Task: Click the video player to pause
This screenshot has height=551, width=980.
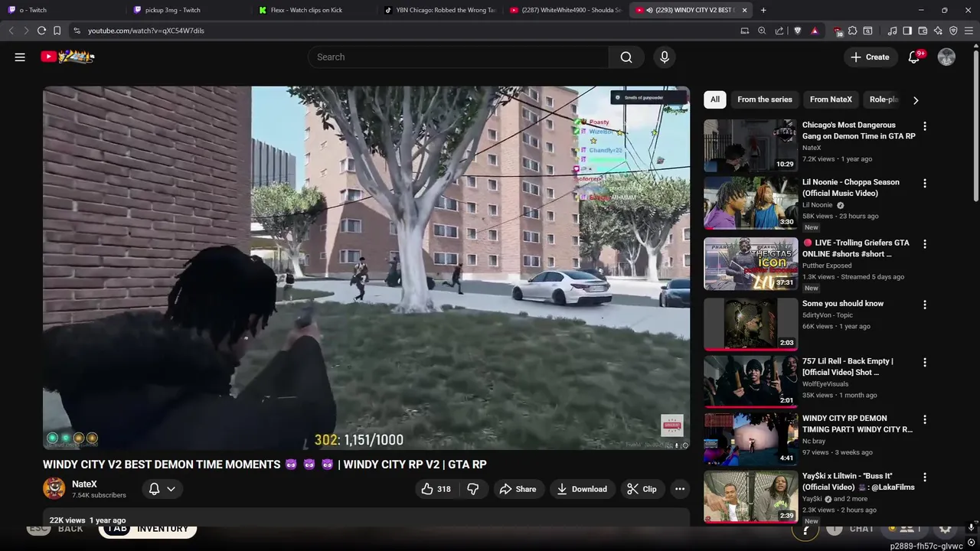Action: (366, 267)
